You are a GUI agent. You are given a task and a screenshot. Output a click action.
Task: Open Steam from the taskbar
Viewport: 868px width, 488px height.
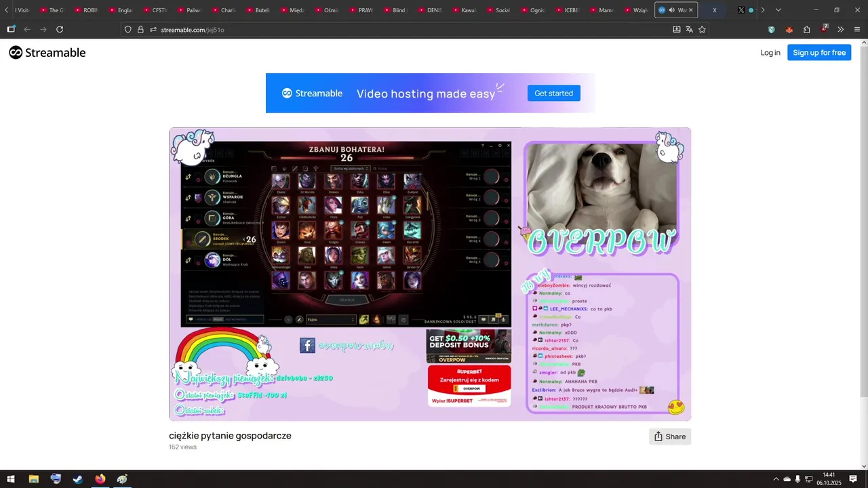[x=78, y=479]
